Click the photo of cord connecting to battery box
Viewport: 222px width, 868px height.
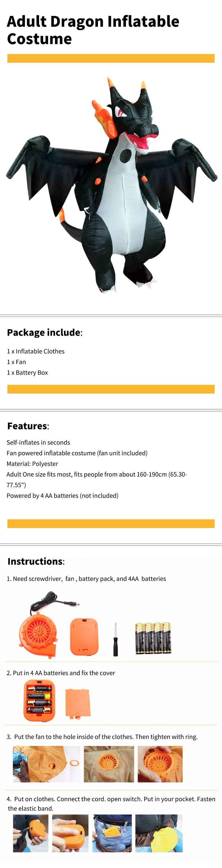click(x=31, y=833)
